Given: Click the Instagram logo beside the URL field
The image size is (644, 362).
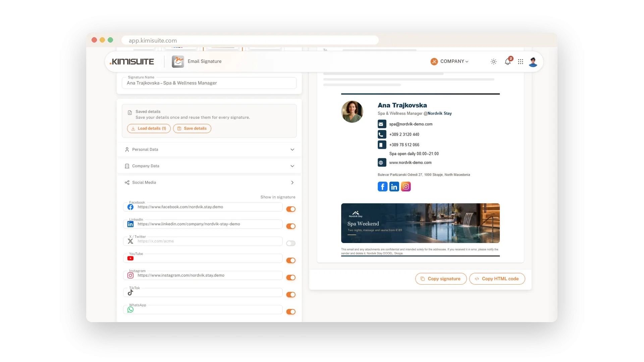Looking at the screenshot, I should (x=130, y=276).
